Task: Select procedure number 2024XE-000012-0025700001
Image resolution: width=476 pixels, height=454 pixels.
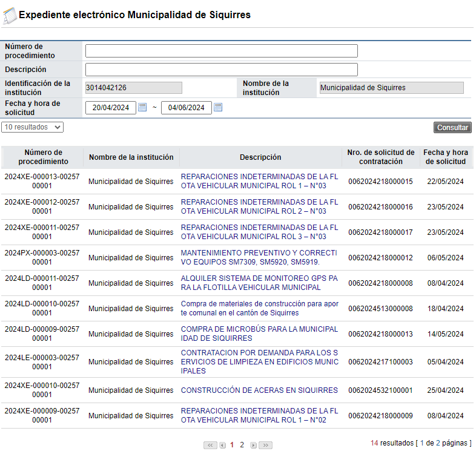Action: (x=42, y=206)
